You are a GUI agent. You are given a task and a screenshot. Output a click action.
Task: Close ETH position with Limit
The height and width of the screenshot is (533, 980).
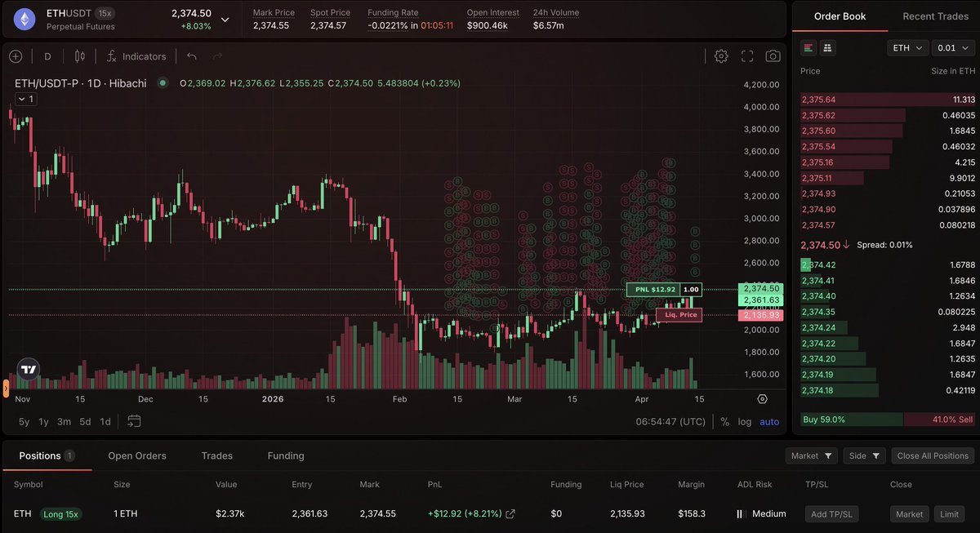(x=949, y=514)
